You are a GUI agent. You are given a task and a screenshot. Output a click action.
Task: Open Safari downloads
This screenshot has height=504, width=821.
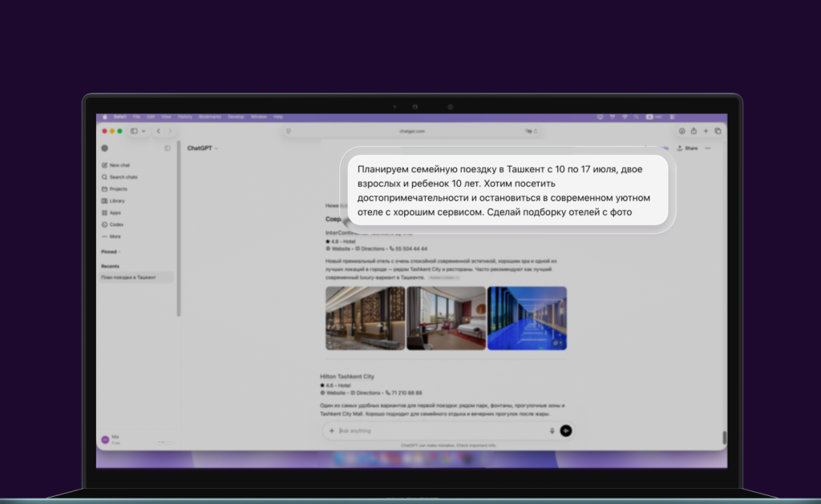point(681,131)
